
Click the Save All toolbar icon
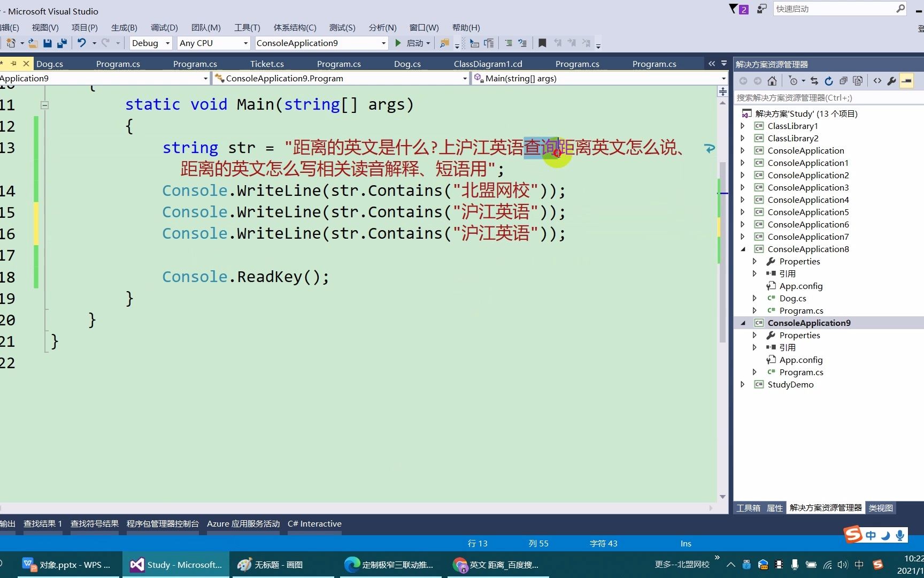[x=62, y=43]
